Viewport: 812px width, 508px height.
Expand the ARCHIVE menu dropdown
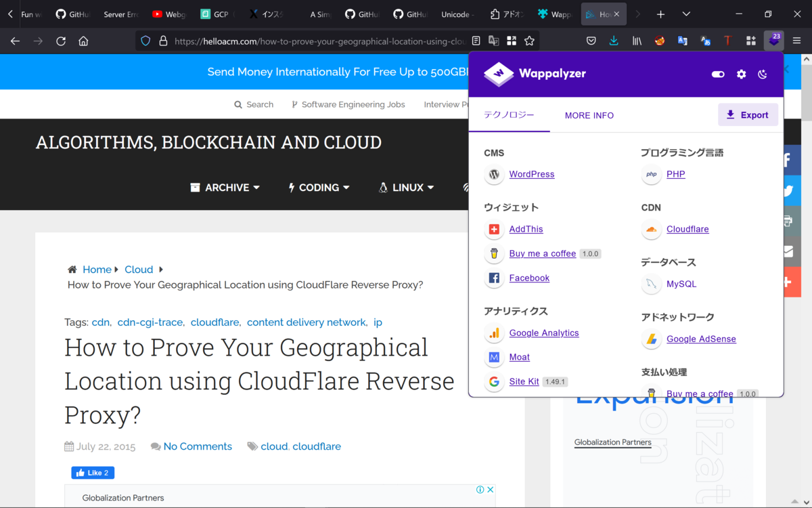[225, 188]
